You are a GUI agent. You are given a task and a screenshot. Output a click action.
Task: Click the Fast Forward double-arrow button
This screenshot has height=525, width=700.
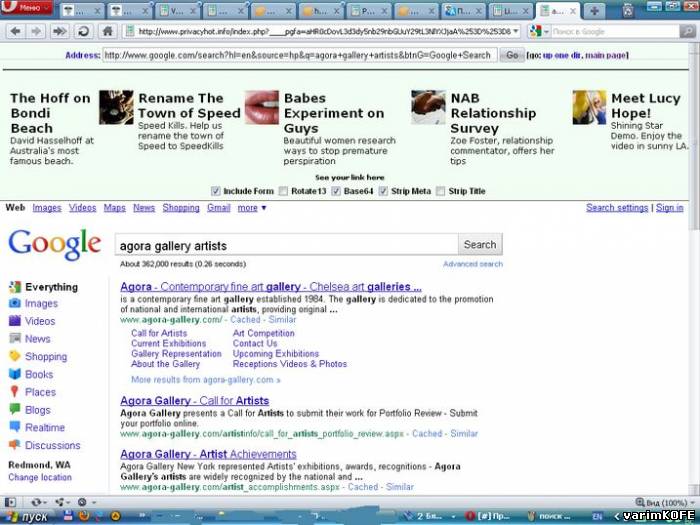tap(59, 31)
